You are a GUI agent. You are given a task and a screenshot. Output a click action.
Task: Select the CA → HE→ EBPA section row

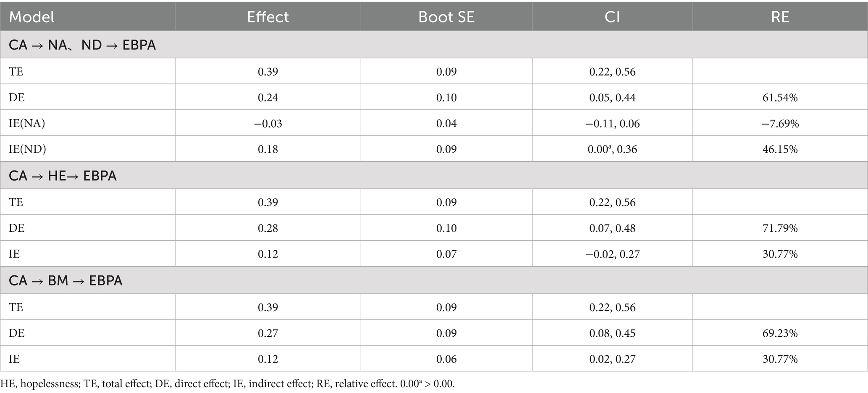point(63,176)
